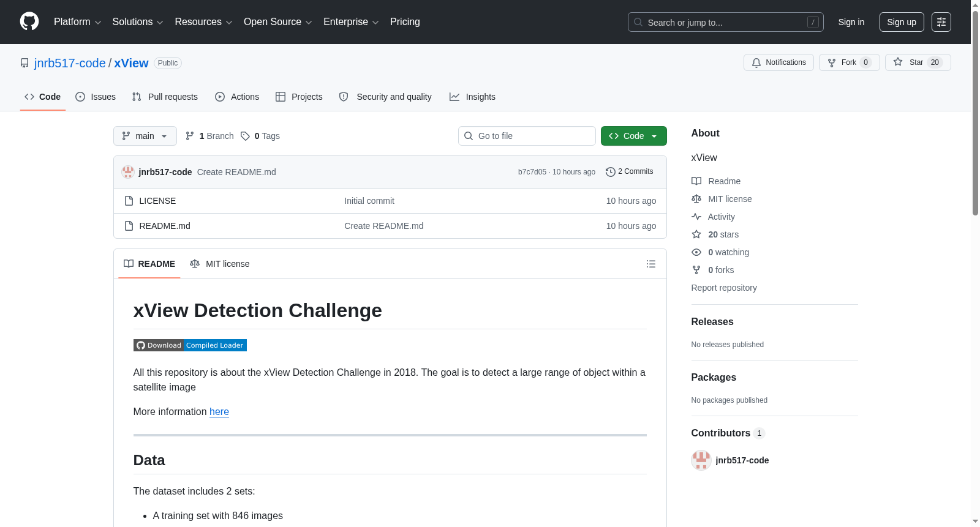Image resolution: width=980 pixels, height=527 pixels.
Task: Open the Security and quality tab
Action: tap(385, 97)
